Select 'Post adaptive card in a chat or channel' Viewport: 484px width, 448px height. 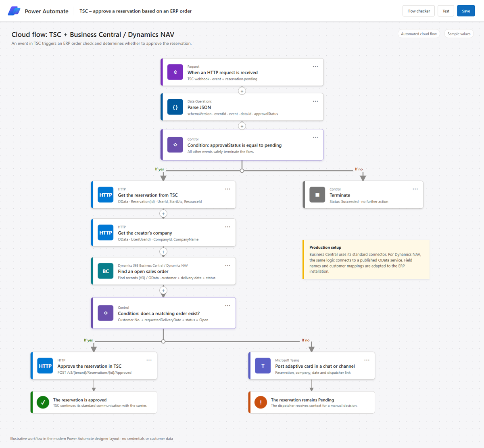click(315, 366)
